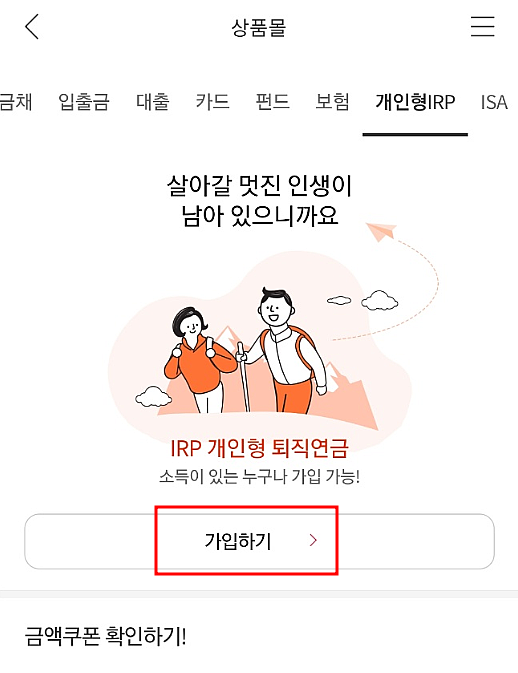Viewport: 518px width, 673px height.
Task: Select the 펀드 tab
Action: [273, 102]
